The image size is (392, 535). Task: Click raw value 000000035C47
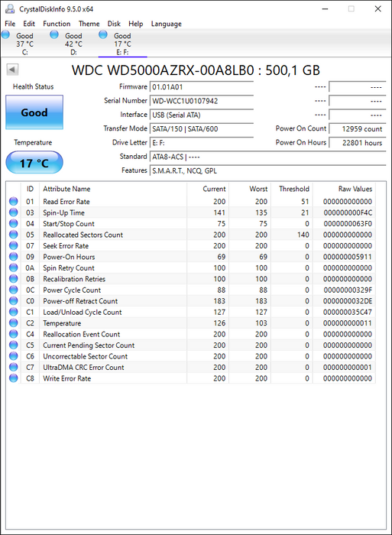348,312
